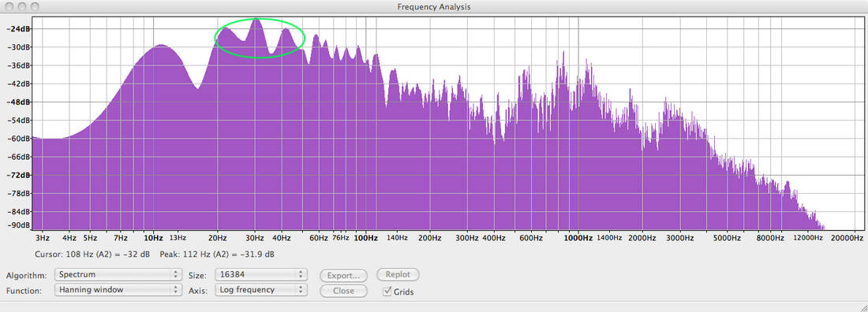The height and width of the screenshot is (312, 868).
Task: Click the -48dB label on vertical axis
Action: click(19, 102)
